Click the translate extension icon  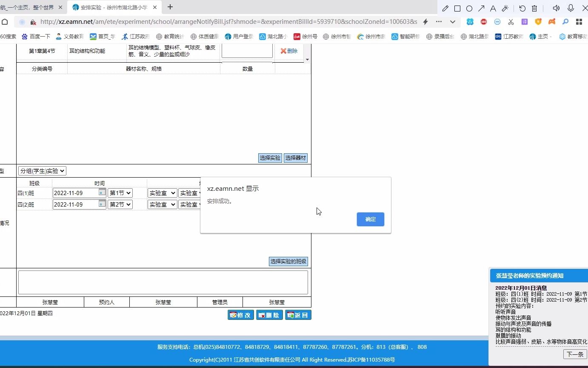pos(525,22)
